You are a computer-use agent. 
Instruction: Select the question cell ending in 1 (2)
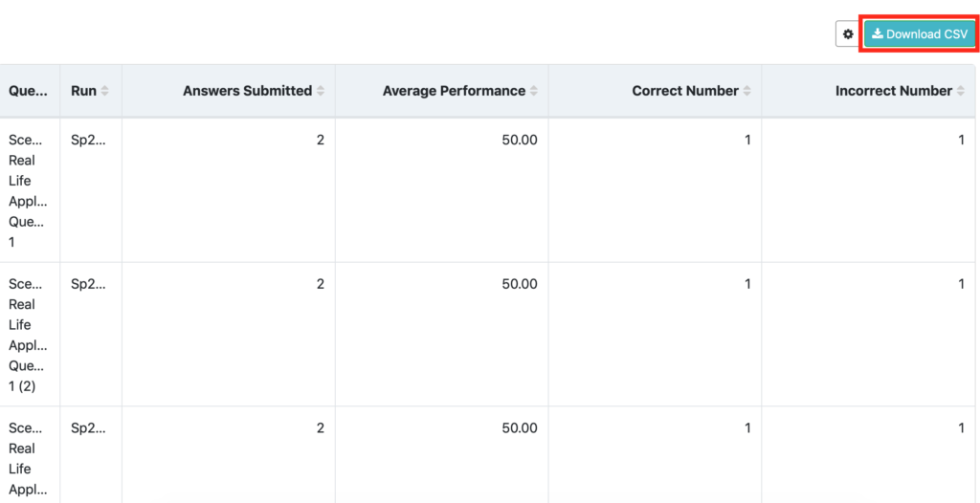pos(30,335)
